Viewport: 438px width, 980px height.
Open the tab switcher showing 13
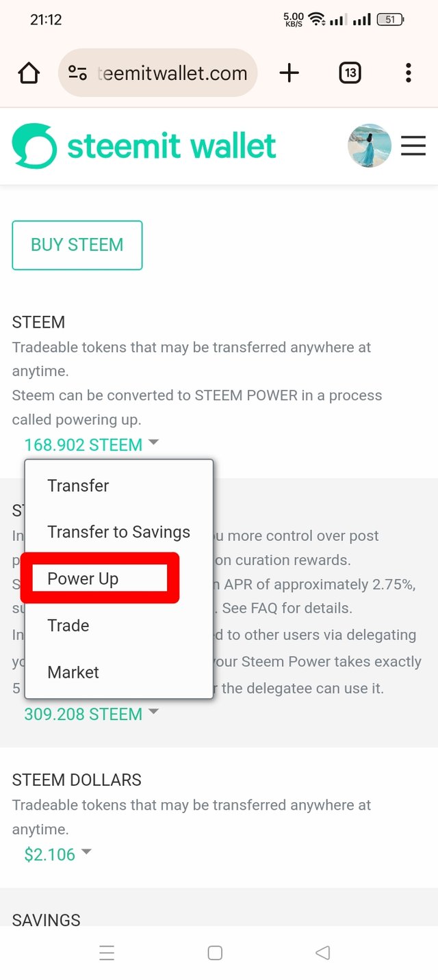point(350,72)
